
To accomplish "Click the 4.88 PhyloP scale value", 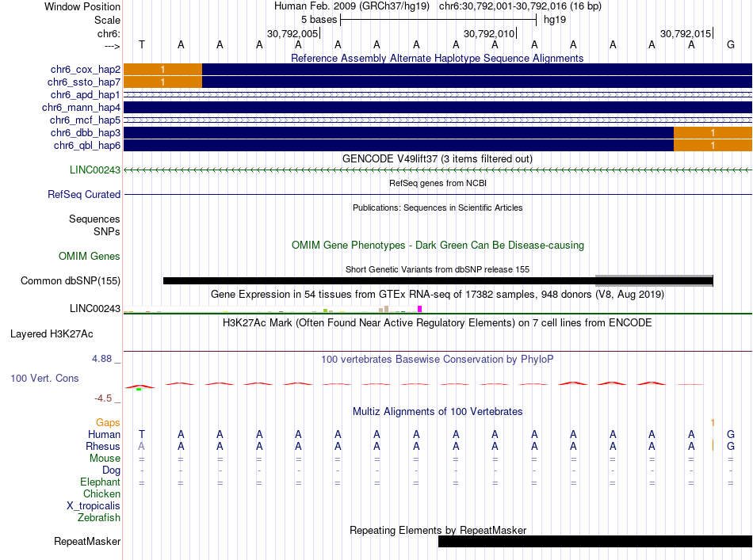I will pos(101,359).
